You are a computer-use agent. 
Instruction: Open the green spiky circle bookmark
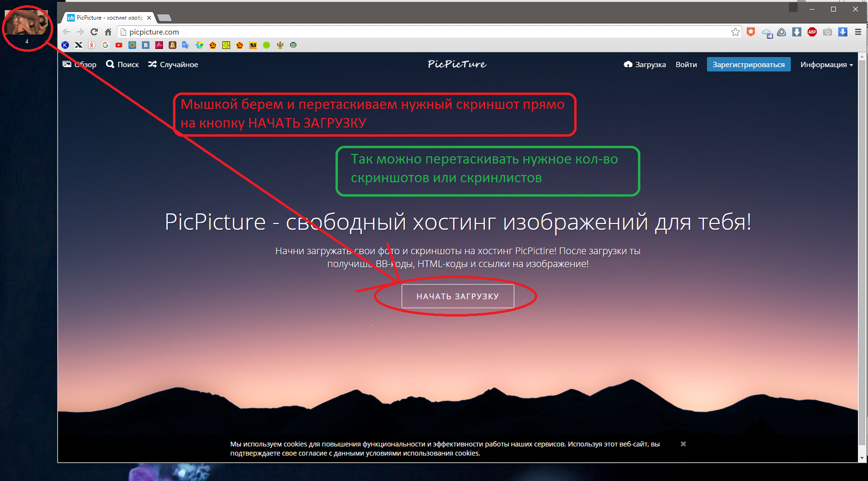point(266,45)
